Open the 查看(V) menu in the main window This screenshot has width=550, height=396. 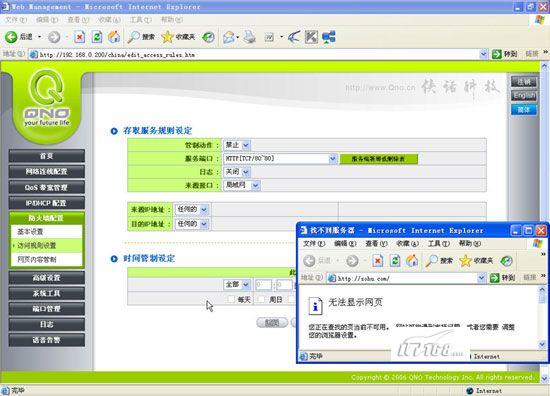(78, 20)
